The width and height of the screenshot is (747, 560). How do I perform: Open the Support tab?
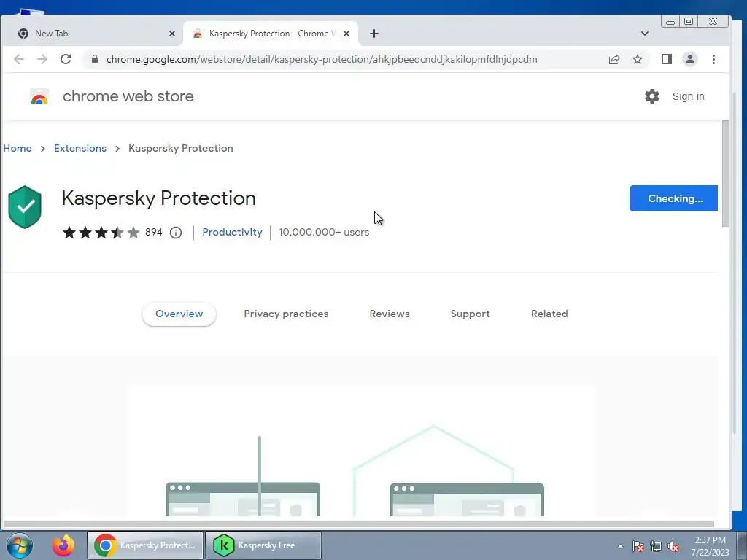pyautogui.click(x=471, y=314)
